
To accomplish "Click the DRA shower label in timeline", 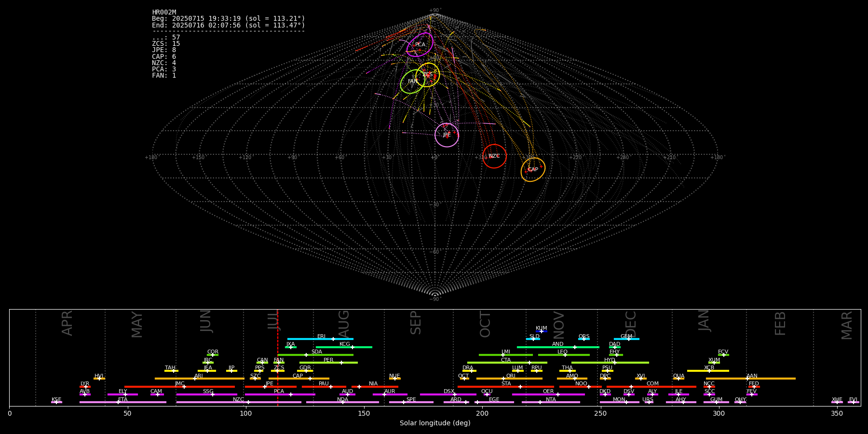I will pyautogui.click(x=468, y=368).
